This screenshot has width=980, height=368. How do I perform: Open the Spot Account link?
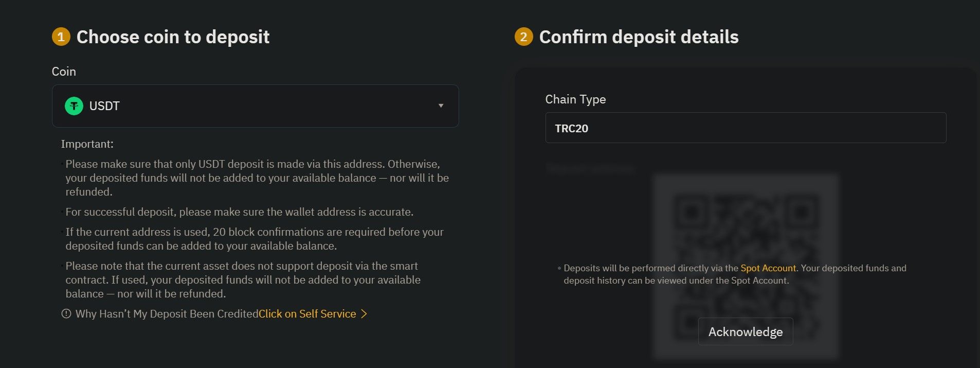pos(768,268)
